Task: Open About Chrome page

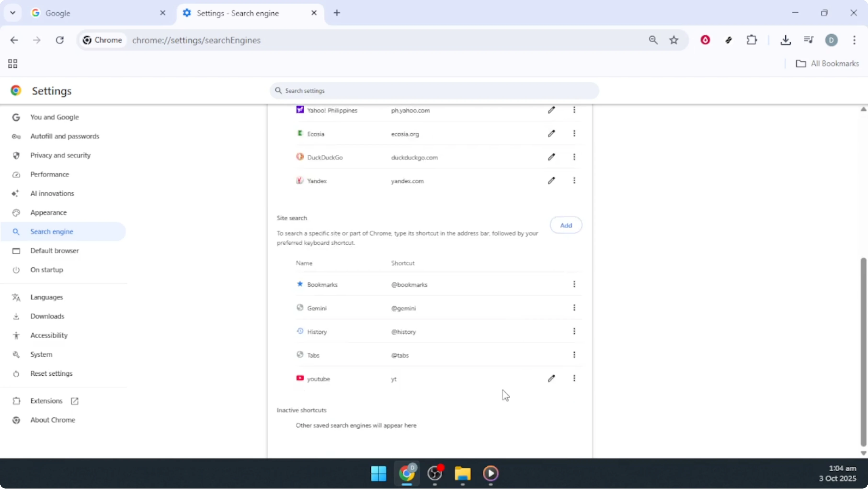Action: point(63,420)
